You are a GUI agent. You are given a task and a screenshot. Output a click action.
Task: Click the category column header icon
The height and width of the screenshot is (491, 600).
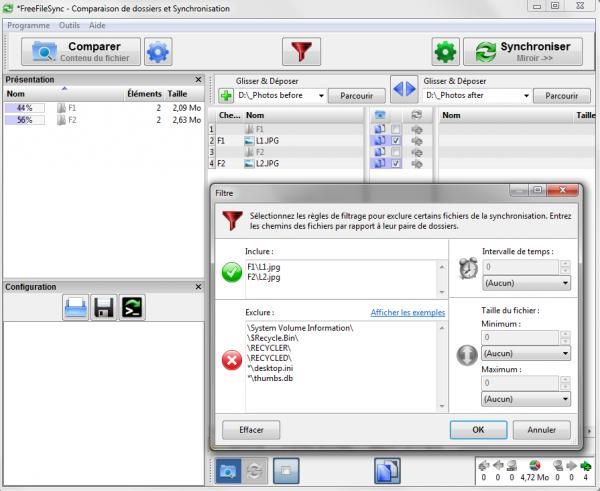[x=380, y=115]
